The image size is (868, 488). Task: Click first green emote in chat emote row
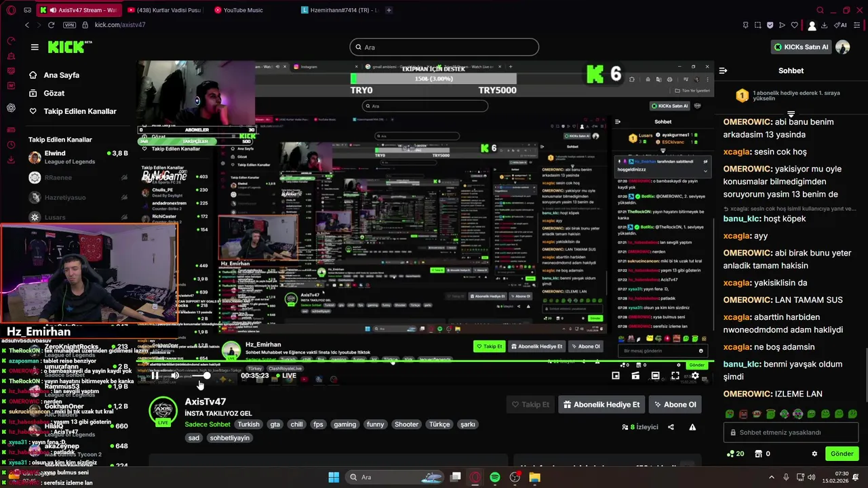pyautogui.click(x=730, y=413)
